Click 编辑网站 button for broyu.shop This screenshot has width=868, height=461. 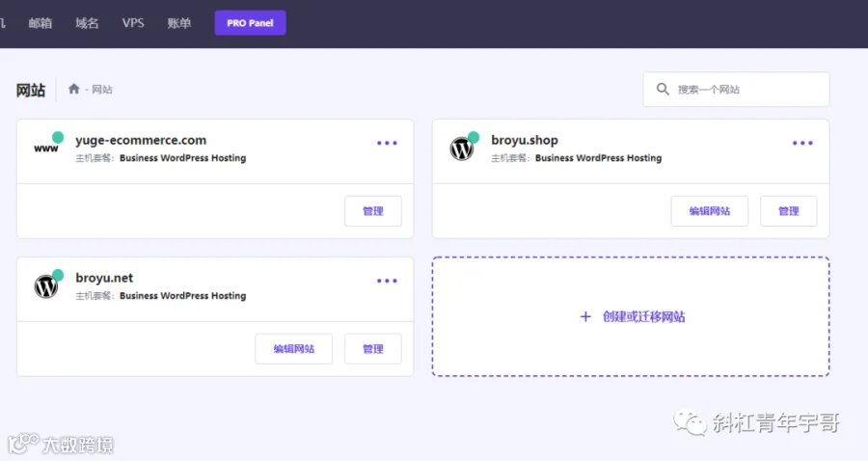point(710,211)
